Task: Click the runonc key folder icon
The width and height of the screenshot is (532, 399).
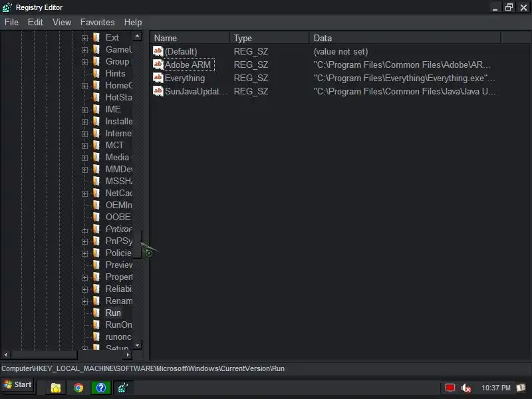Action: 96,337
